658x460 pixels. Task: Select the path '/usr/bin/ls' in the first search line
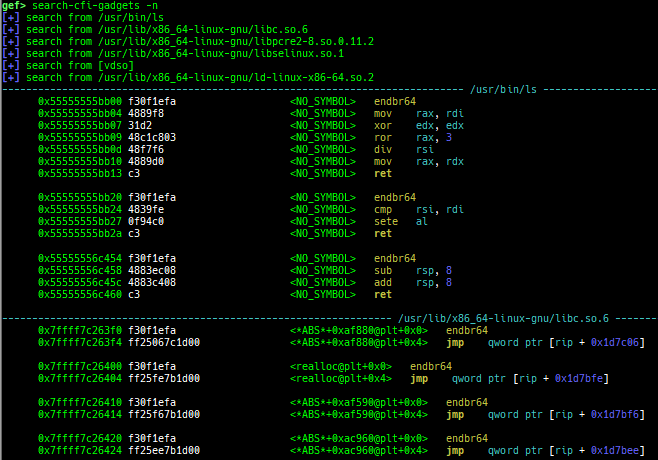pos(131,18)
